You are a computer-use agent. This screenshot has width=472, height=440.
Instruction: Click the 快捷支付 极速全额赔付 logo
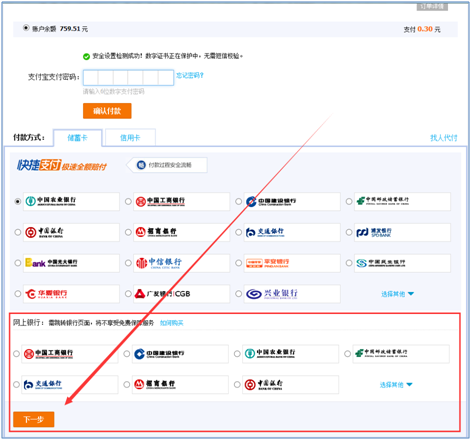point(62,165)
